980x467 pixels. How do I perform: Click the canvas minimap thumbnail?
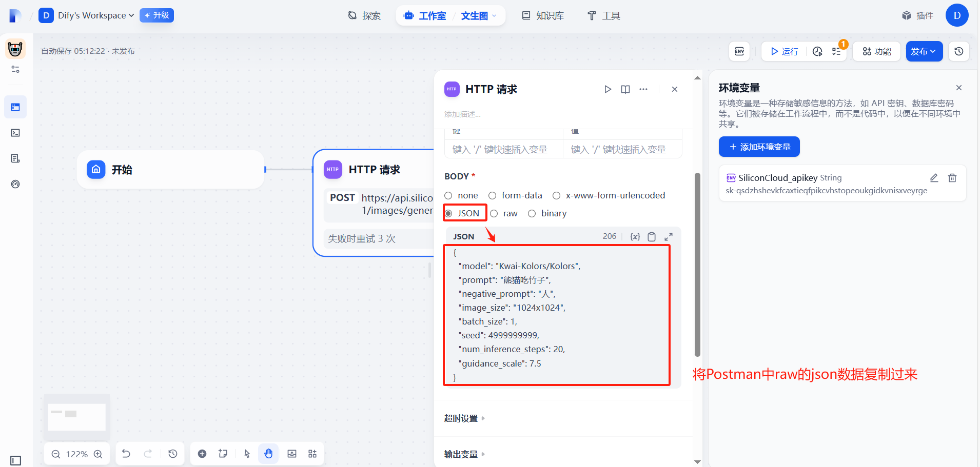77,417
